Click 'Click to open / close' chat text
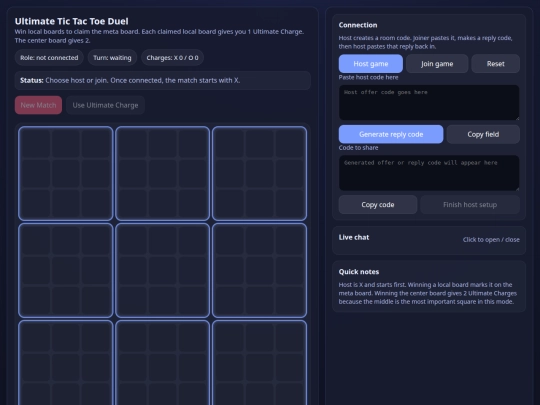This screenshot has width=540, height=405. click(491, 240)
